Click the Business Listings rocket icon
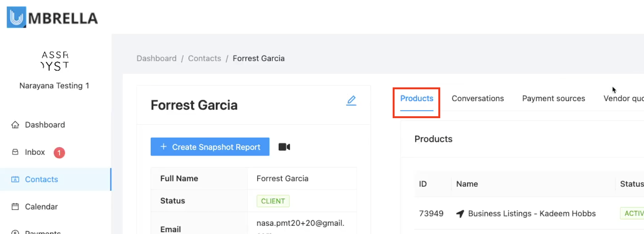The height and width of the screenshot is (234, 644). [460, 214]
